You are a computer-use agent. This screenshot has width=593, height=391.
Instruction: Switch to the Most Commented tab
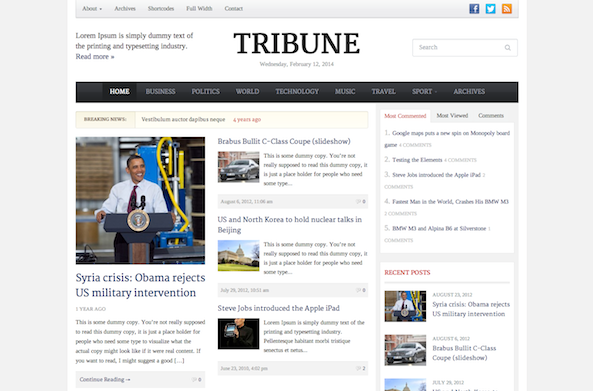[x=405, y=116]
